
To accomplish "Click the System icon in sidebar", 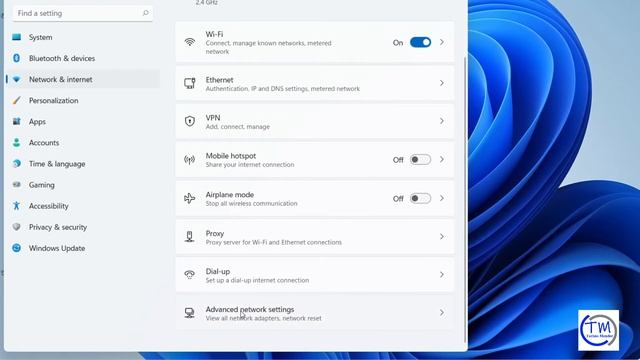I will point(16,37).
